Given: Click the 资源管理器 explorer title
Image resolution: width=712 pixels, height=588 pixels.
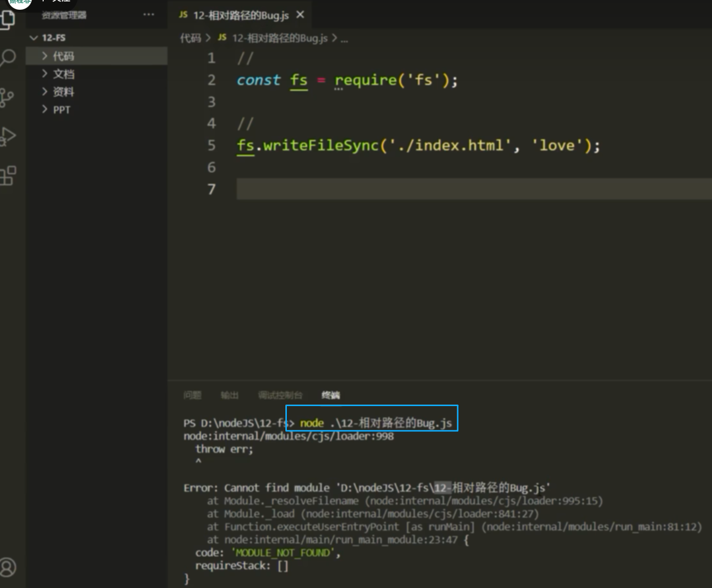Looking at the screenshot, I should coord(64,15).
